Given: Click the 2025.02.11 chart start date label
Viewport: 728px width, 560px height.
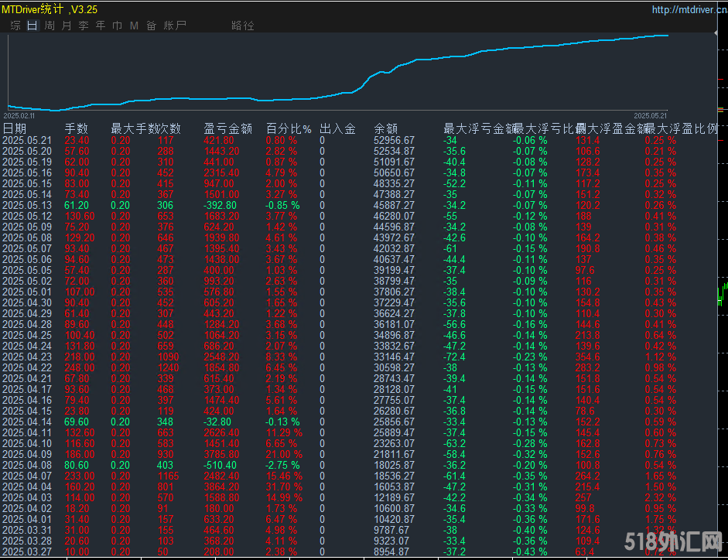Looking at the screenshot, I should click(x=19, y=115).
